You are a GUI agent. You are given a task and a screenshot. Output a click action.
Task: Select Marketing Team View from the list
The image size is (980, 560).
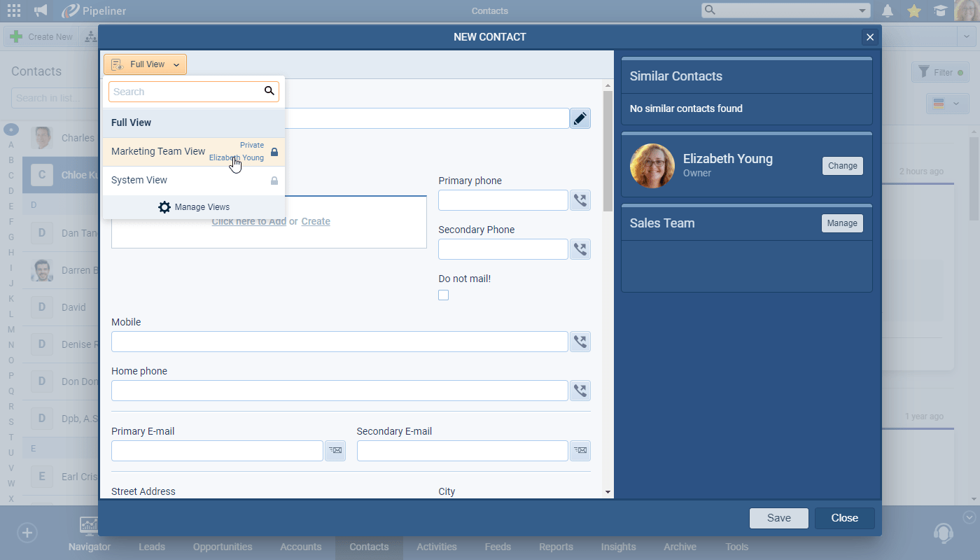(x=158, y=152)
